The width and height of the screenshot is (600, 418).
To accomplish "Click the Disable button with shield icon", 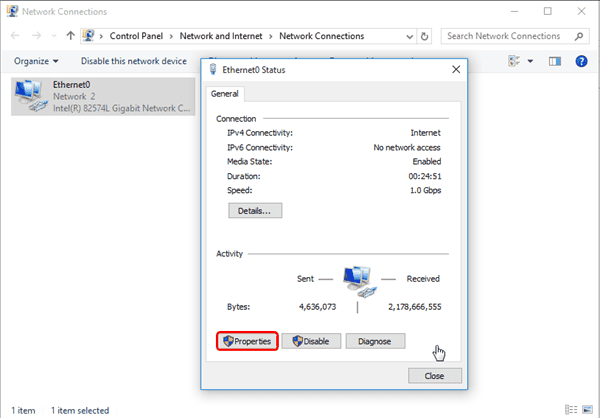I will click(311, 341).
